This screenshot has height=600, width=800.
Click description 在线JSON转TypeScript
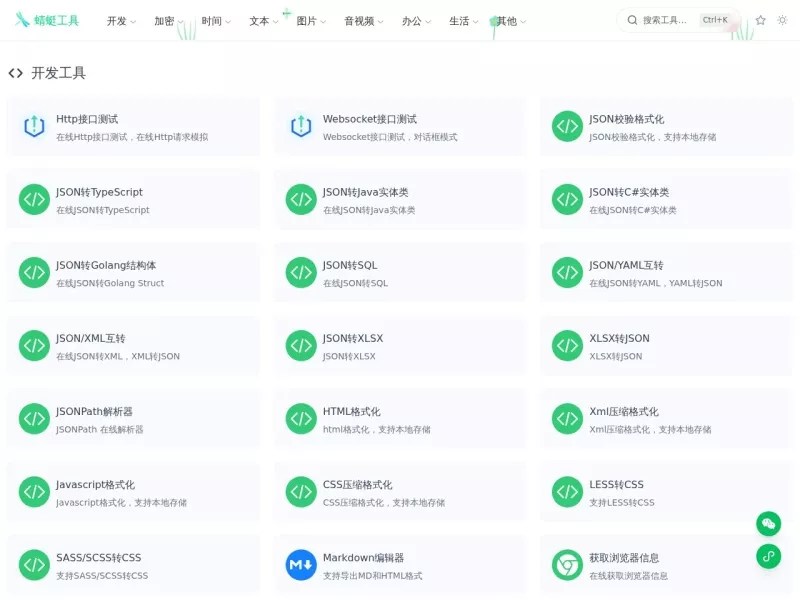click(103, 210)
